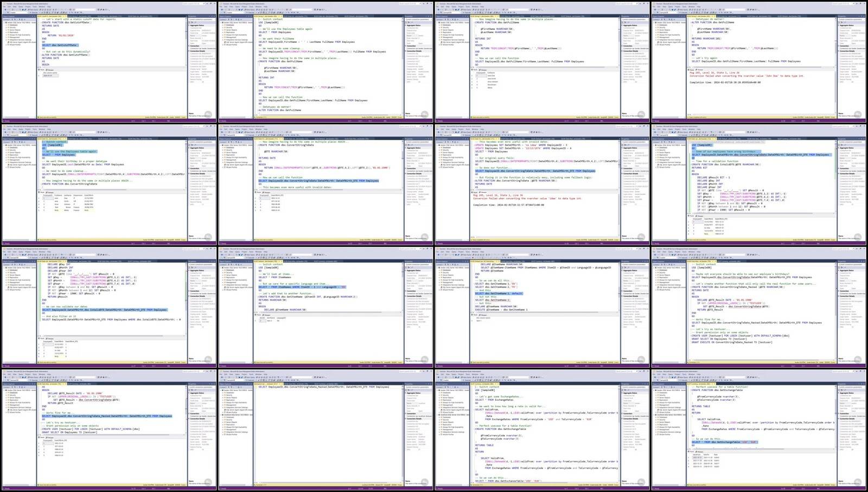Click the line "GRANT EXECUTE ON ConvertStringToDate_Masked TO [testuser]"

pos(732,343)
